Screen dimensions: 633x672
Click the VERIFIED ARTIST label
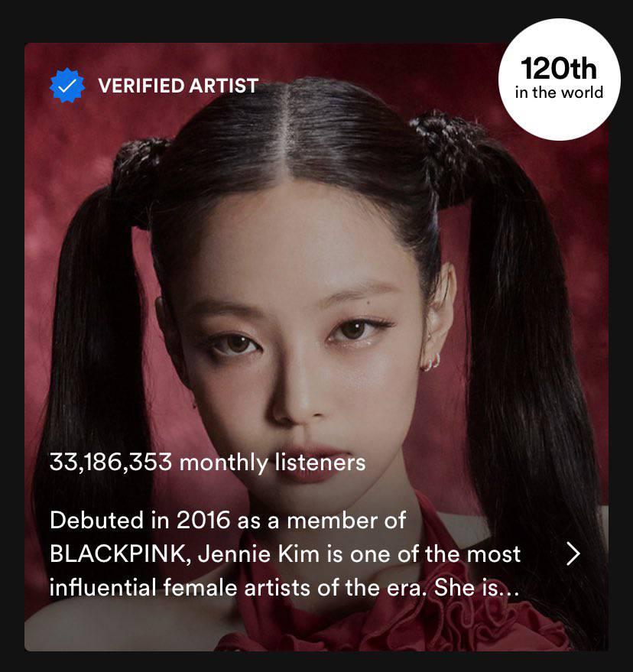(x=178, y=86)
